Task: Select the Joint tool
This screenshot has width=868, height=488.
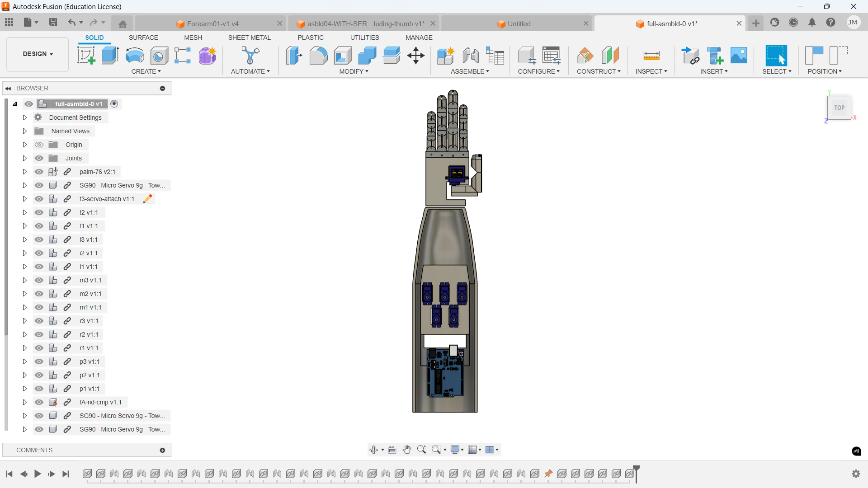Action: coord(470,56)
